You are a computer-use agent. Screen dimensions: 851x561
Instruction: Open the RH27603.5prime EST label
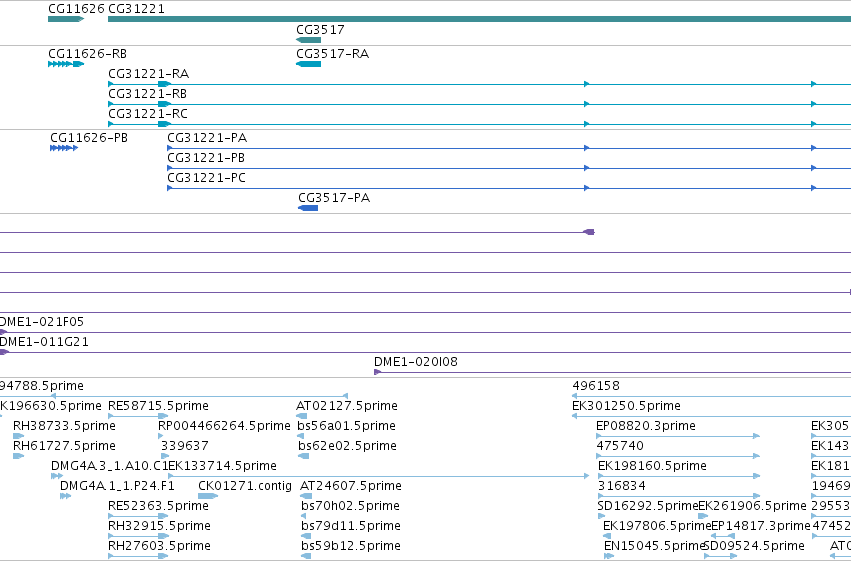point(160,546)
